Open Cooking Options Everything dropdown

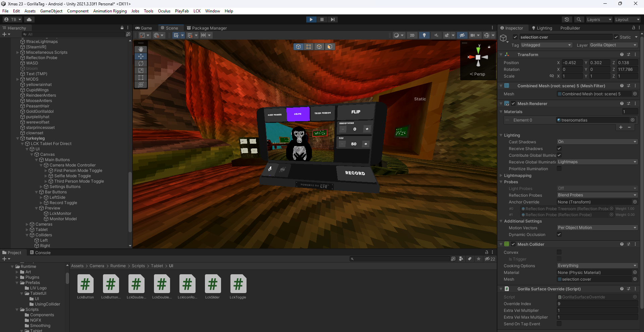coord(597,266)
